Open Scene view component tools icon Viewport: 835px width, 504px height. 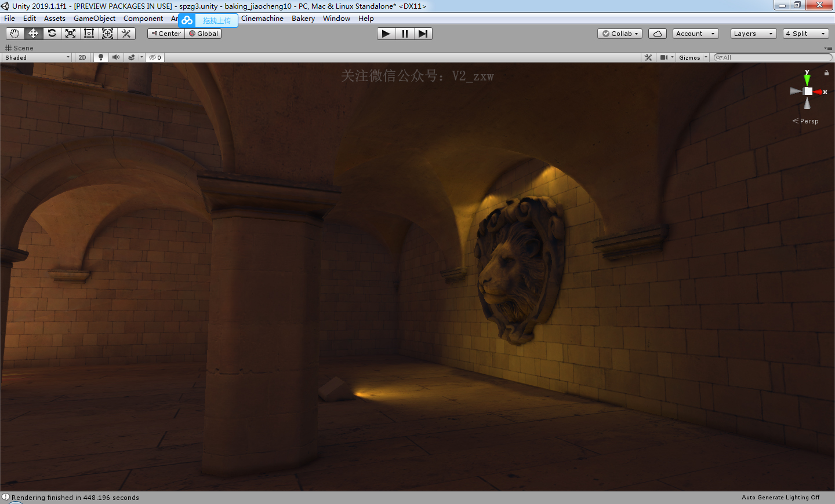648,57
